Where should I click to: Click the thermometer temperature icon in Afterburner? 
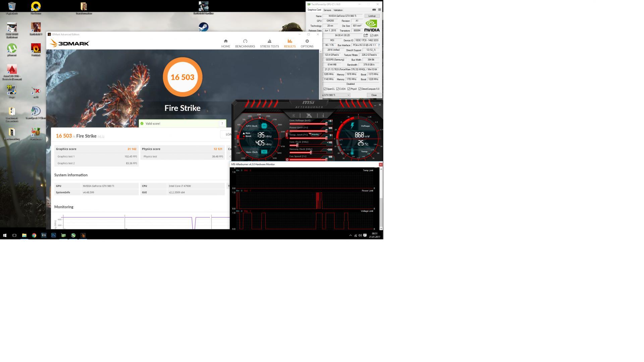pyautogui.click(x=352, y=152)
